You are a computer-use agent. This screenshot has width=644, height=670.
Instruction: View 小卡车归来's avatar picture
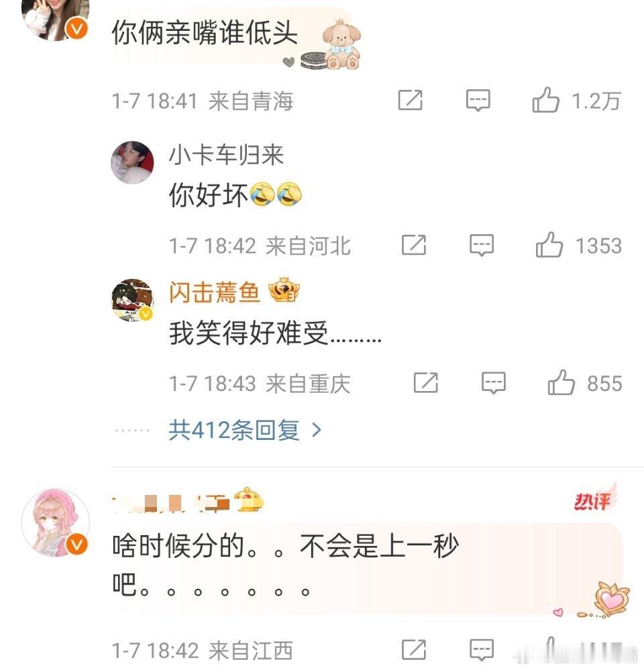tap(132, 163)
